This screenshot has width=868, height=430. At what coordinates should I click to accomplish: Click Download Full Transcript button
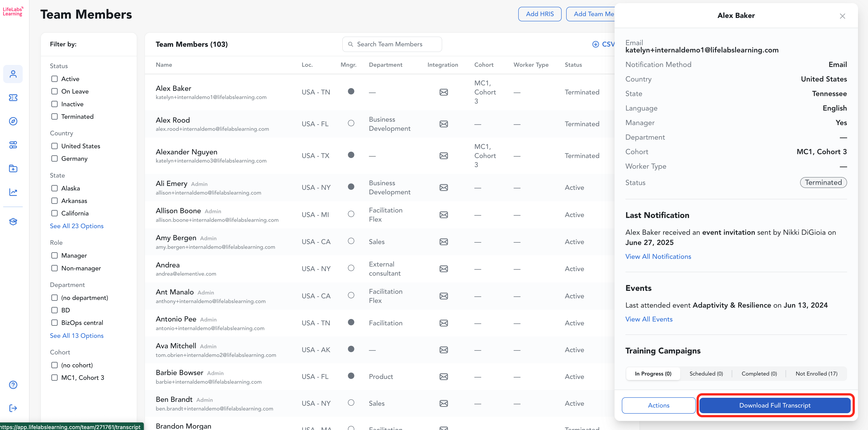pos(775,405)
